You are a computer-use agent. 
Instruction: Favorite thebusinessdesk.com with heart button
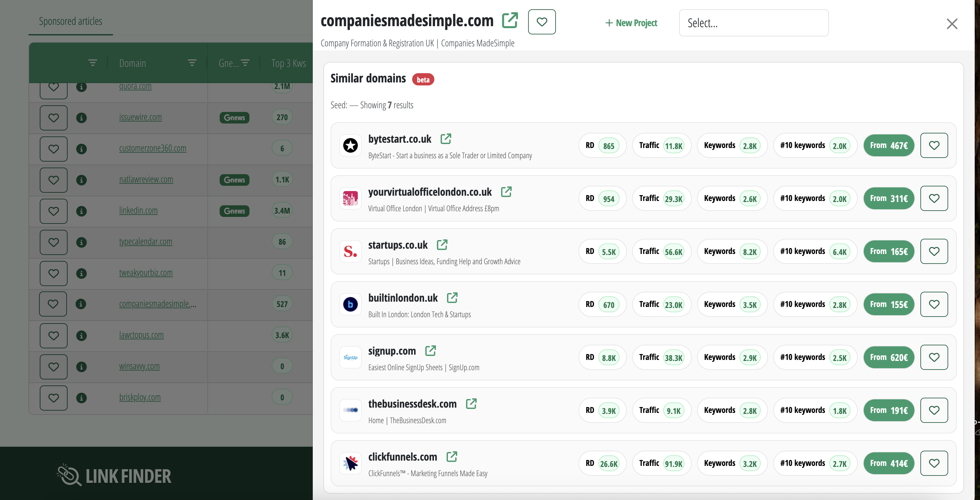[934, 410]
